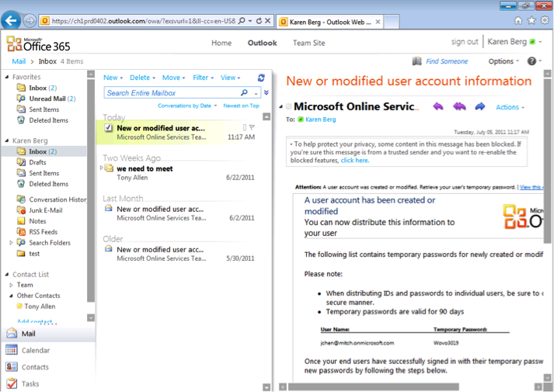Uncheck the checkbox on today's 11:17 AM message
This screenshot has width=554, height=392.
tap(109, 128)
